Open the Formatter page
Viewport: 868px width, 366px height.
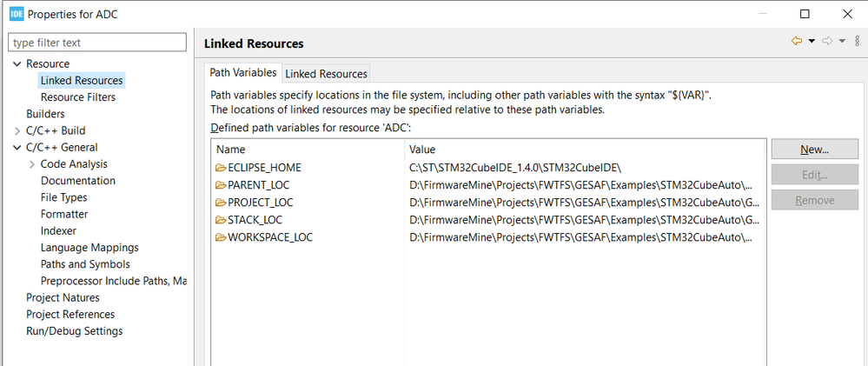tap(64, 214)
